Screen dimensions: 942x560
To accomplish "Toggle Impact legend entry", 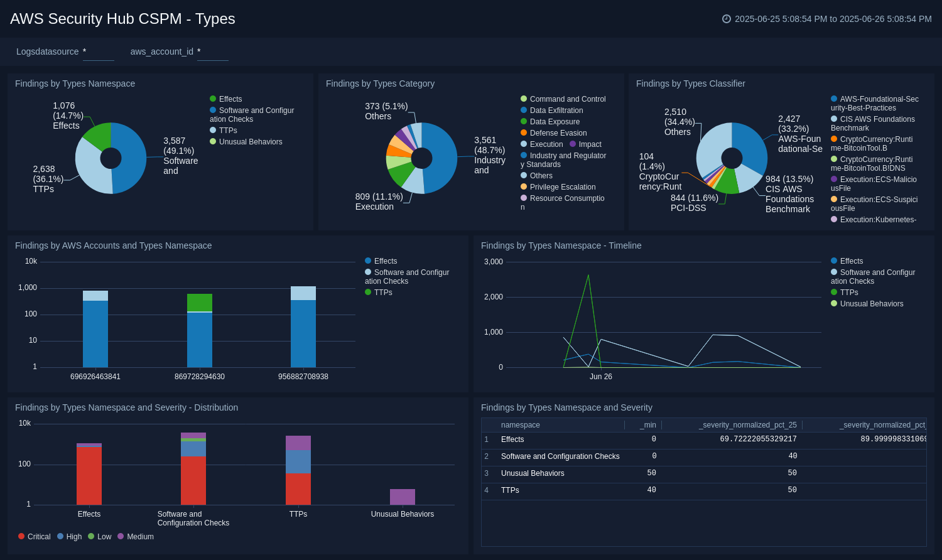I will pyautogui.click(x=585, y=144).
